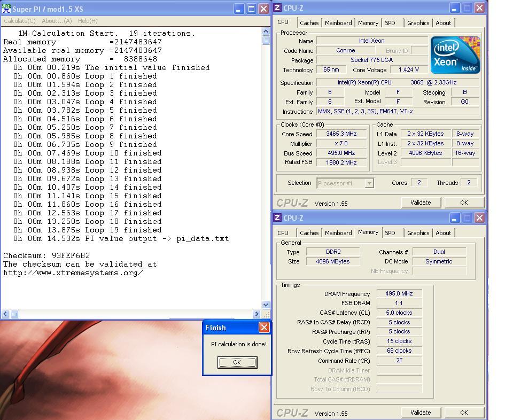Image resolution: width=513 pixels, height=420 pixels.
Task: Click the Super PI title bar icon
Action: tap(6, 9)
